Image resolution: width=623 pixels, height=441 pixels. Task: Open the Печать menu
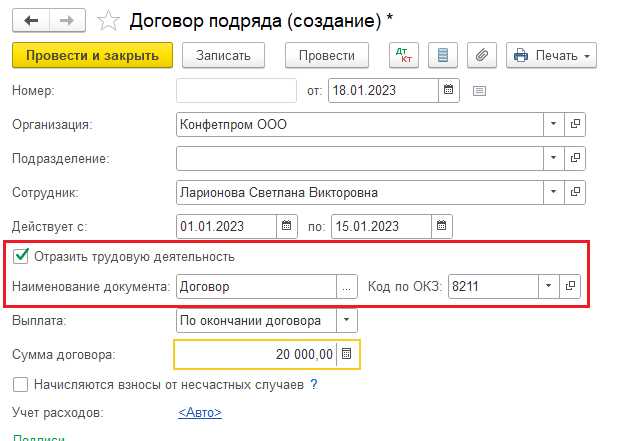coord(551,55)
